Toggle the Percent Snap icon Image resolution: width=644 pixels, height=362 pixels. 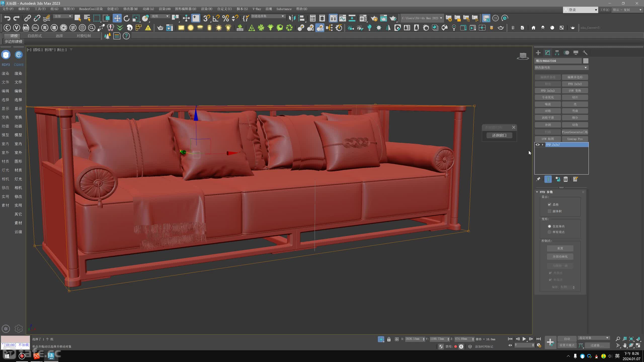[x=225, y=18]
